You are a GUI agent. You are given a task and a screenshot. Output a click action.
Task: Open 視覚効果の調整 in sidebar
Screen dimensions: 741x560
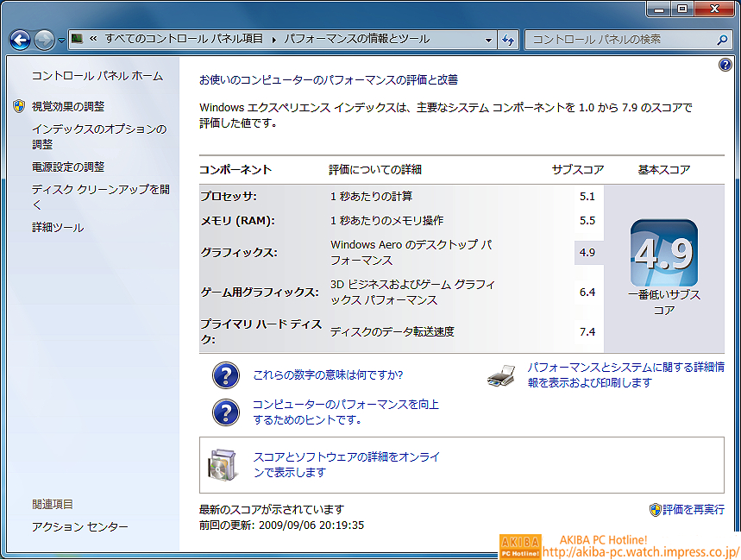pos(68,106)
